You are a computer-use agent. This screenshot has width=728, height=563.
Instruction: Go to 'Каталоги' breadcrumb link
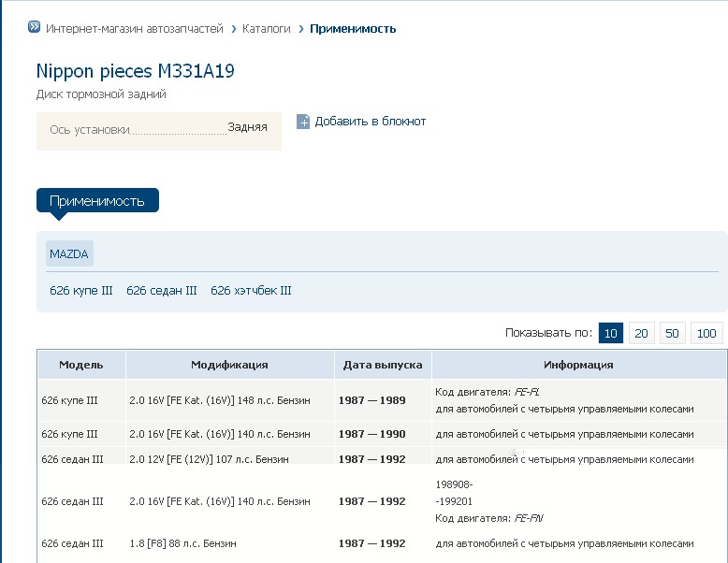(x=267, y=29)
